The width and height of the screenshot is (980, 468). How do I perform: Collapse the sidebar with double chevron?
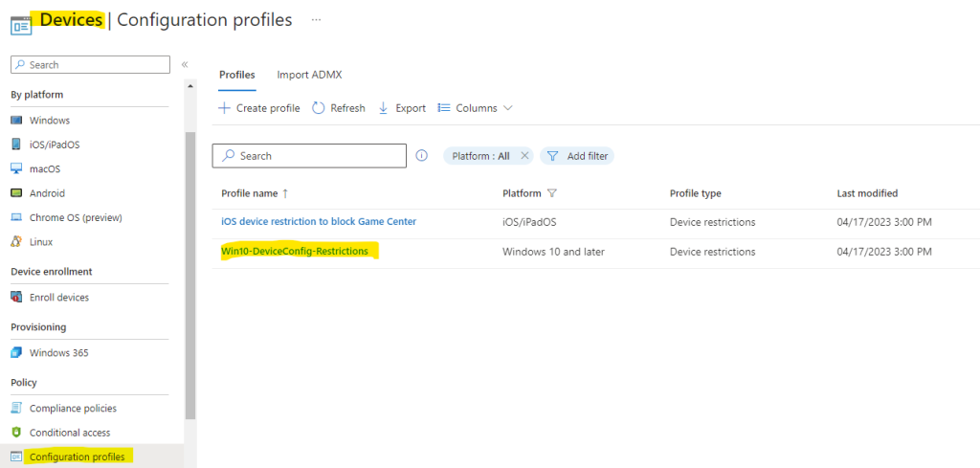(185, 64)
